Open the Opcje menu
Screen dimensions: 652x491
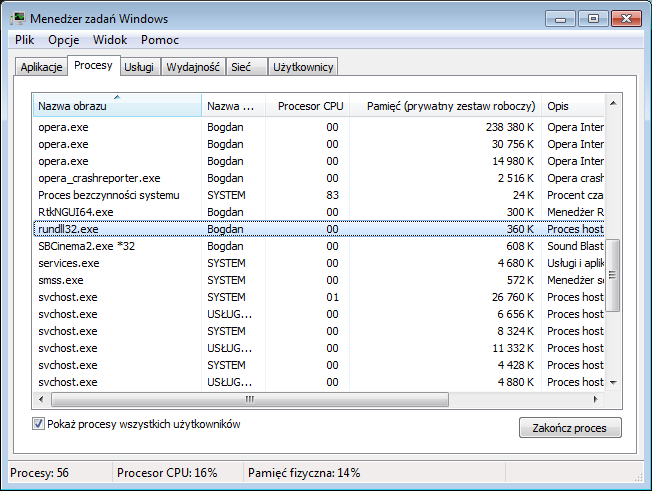(63, 40)
